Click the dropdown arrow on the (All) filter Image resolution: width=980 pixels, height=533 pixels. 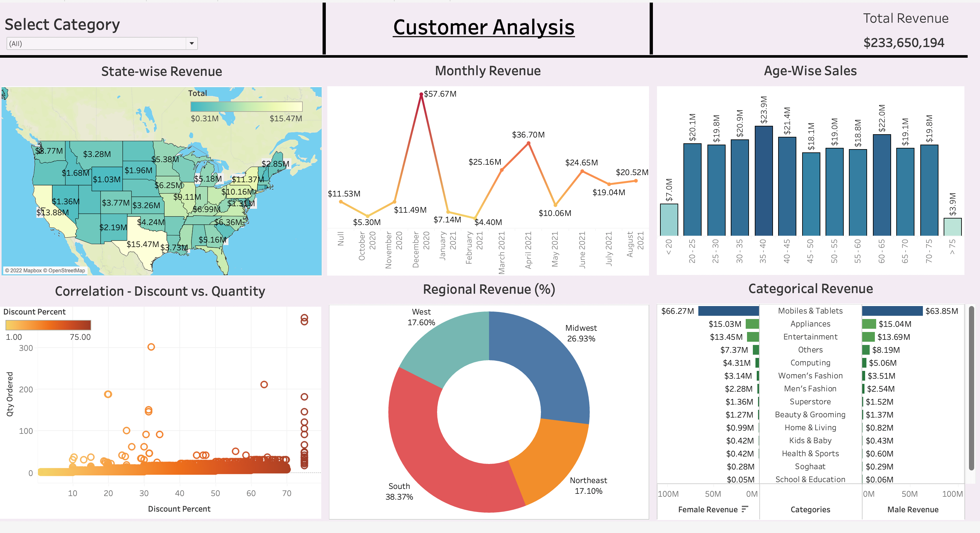(x=192, y=43)
